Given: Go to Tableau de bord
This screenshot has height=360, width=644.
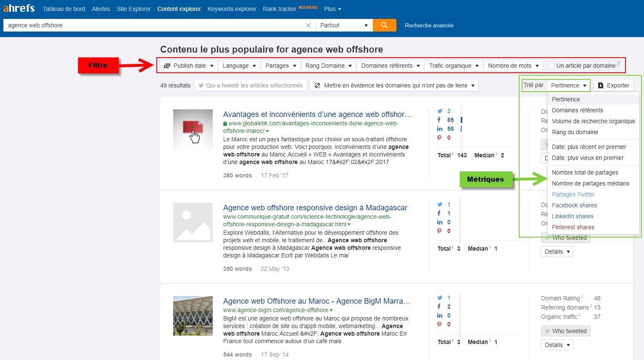Looking at the screenshot, I should pos(64,8).
